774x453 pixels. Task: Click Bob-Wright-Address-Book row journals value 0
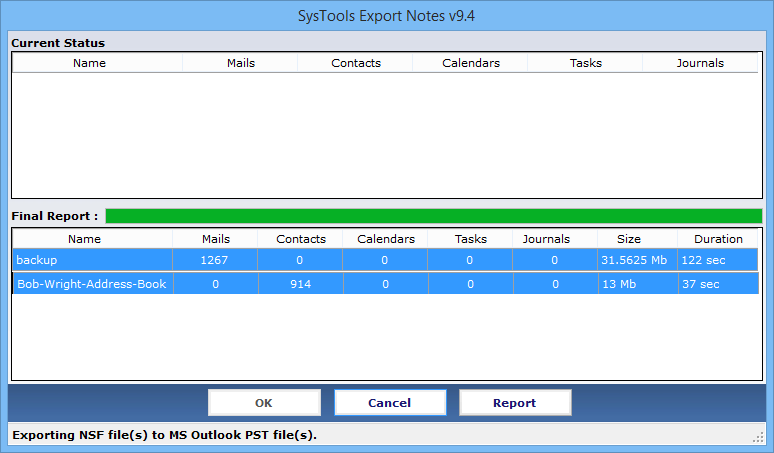coord(555,284)
